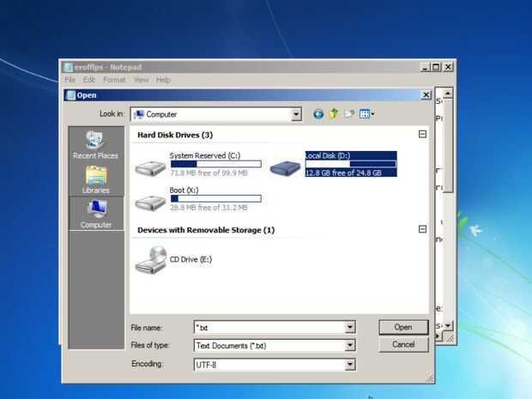Select the Local Disk (D:) drive icon
This screenshot has height=399, width=532.
click(x=286, y=167)
